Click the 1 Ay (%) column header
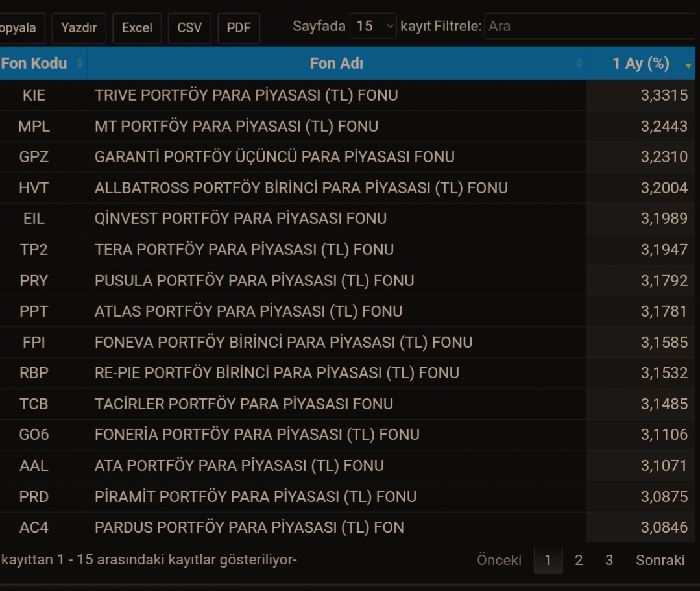Viewport: 700px width, 591px height. (641, 64)
